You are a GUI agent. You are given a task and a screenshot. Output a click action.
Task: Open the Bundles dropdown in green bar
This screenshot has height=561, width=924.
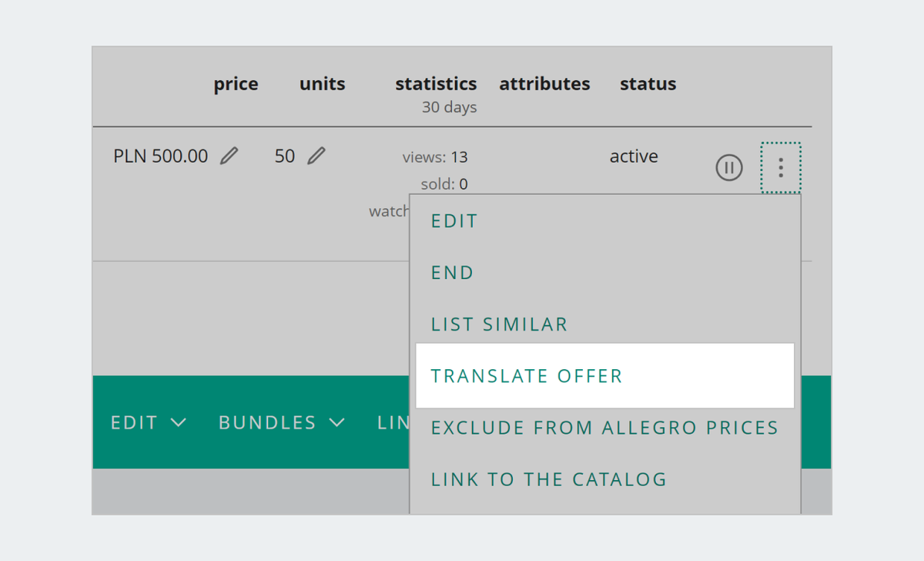point(282,423)
